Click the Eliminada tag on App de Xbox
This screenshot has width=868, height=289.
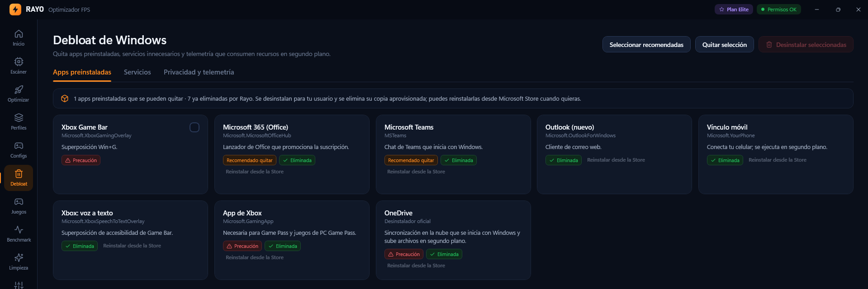pos(283,246)
